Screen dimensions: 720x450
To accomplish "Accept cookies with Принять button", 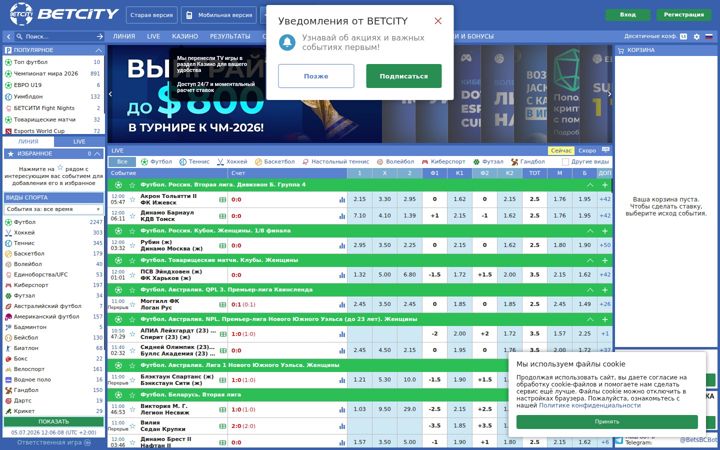I will coord(607,422).
